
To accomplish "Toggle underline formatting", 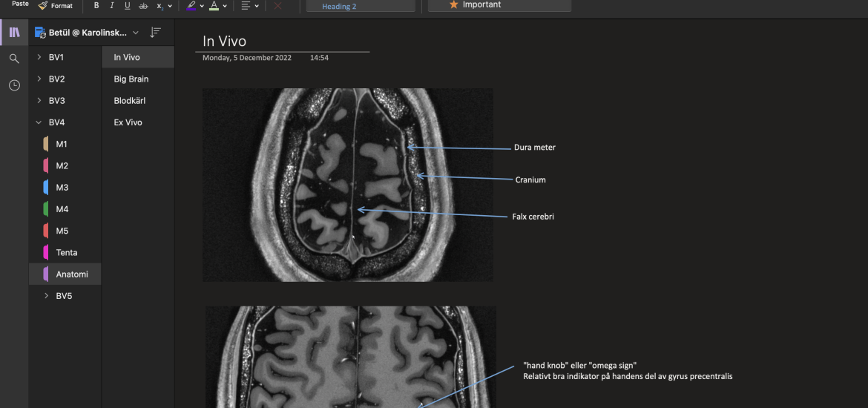I will point(128,6).
